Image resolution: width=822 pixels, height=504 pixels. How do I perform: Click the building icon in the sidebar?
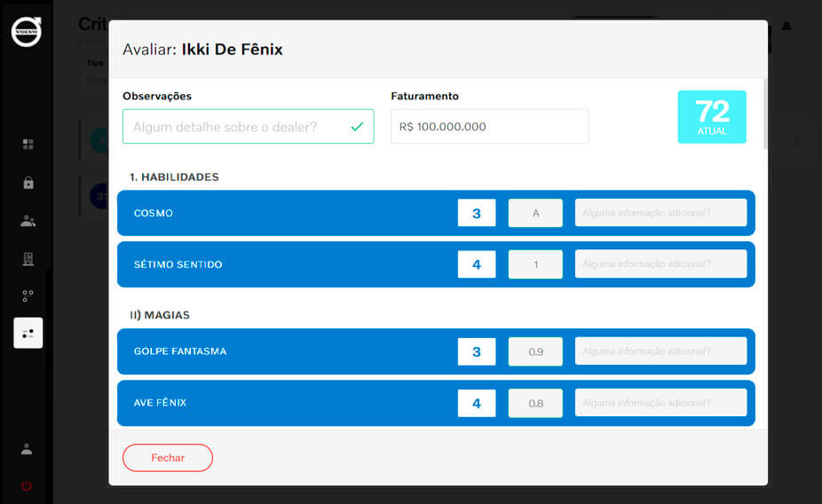coord(28,259)
